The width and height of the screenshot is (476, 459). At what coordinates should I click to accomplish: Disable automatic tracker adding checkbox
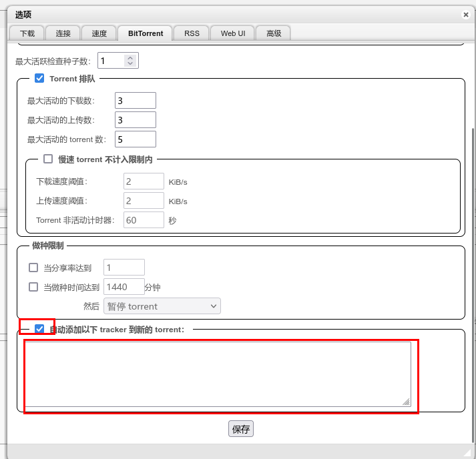tap(39, 329)
